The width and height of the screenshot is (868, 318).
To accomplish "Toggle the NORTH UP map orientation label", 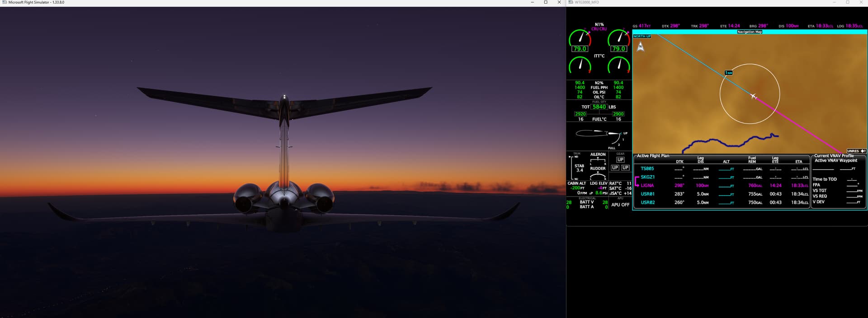I will click(642, 36).
